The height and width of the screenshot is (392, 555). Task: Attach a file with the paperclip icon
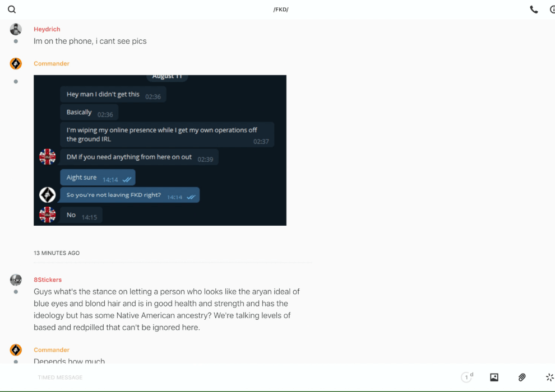(x=522, y=377)
